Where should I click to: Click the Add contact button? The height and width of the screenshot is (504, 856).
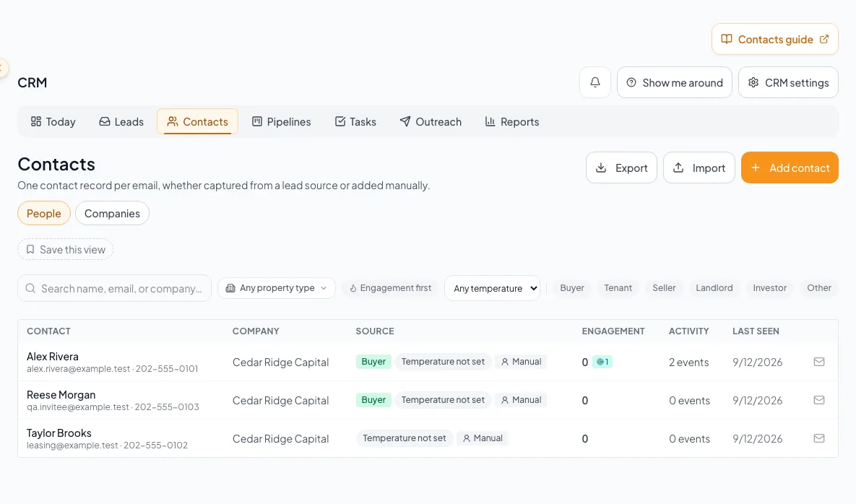coord(790,168)
